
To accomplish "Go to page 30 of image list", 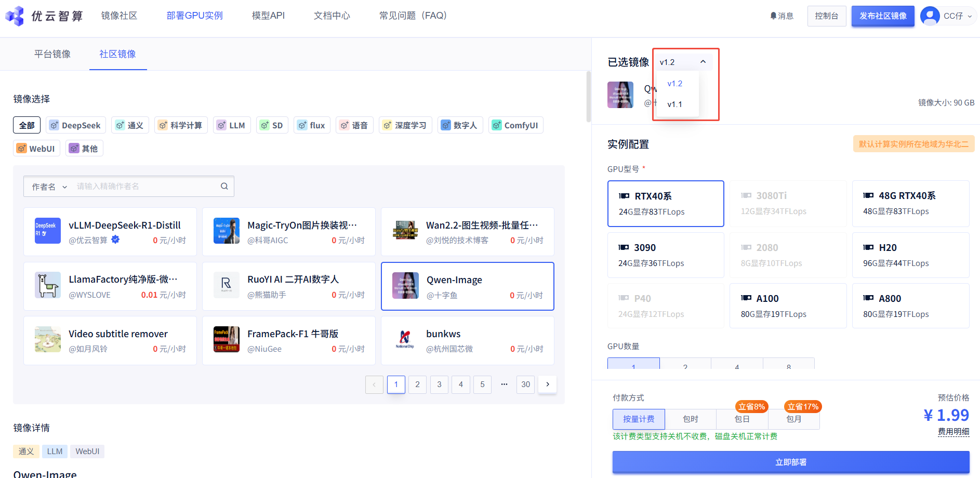I will (x=525, y=384).
